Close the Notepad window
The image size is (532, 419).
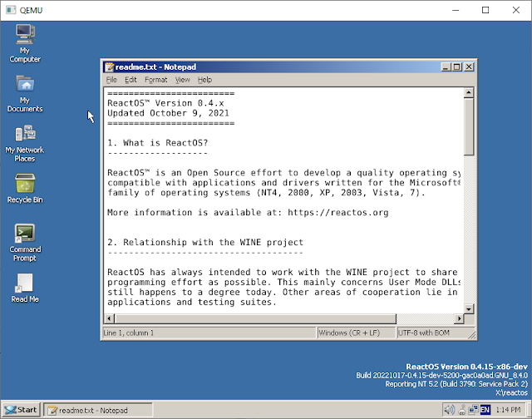click(x=469, y=67)
